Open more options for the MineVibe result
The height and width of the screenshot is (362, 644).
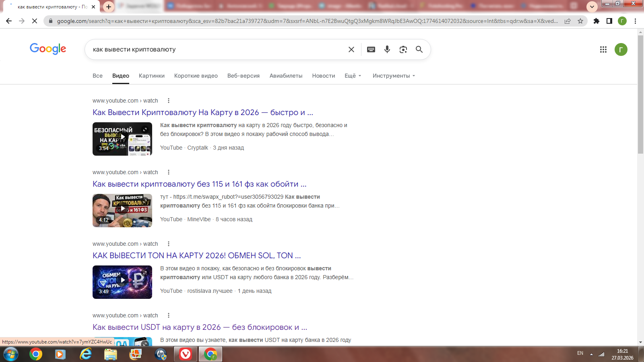coord(169,172)
